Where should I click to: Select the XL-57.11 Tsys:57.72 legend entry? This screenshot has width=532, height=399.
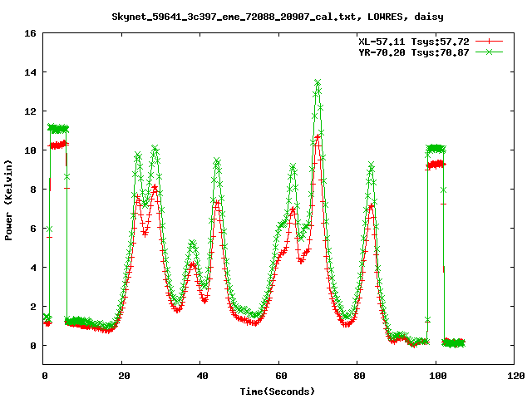click(x=414, y=42)
